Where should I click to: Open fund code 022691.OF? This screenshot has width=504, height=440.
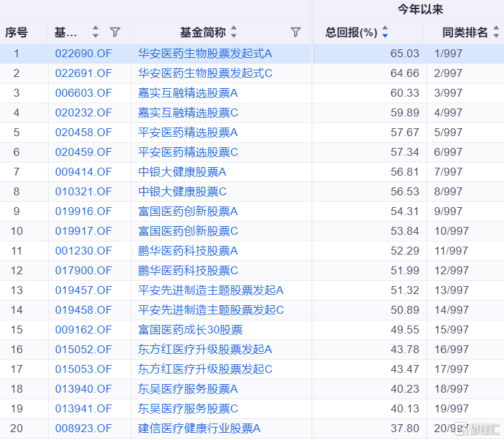[84, 73]
